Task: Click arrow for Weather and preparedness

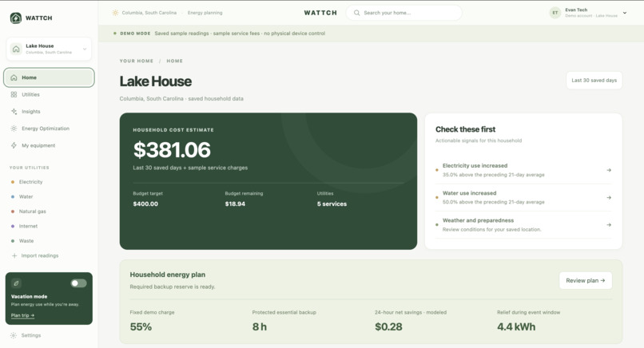Action: click(609, 225)
